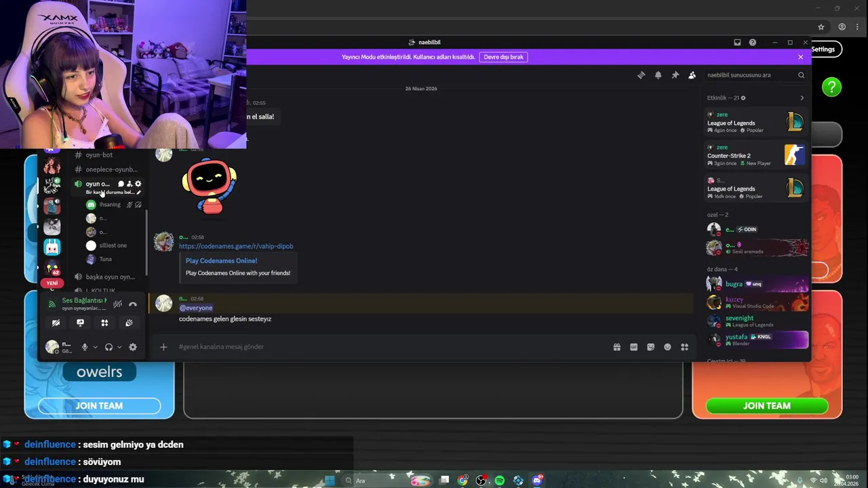The width and height of the screenshot is (868, 488).
Task: Open chat for the oyun voice channel
Action: [x=121, y=184]
